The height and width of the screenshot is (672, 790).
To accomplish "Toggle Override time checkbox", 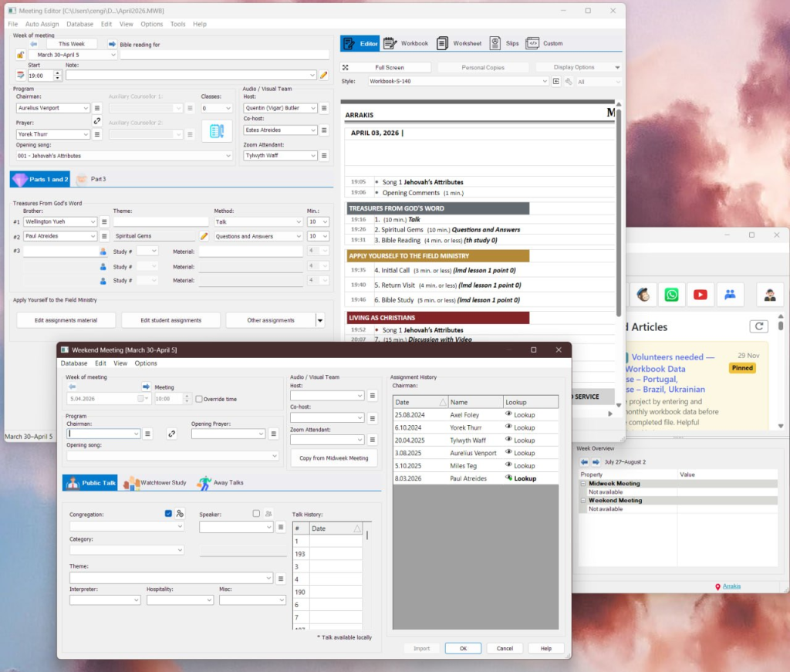I will pyautogui.click(x=199, y=399).
